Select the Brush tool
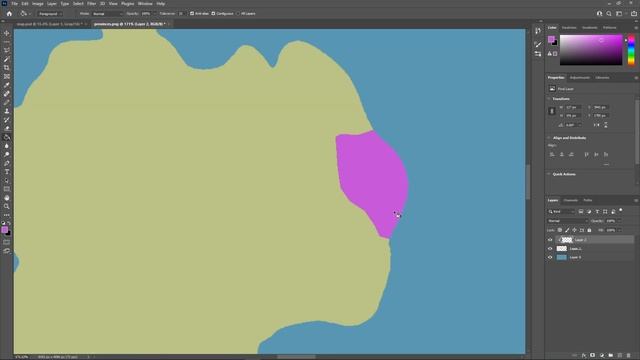The width and height of the screenshot is (640, 360). click(x=7, y=102)
